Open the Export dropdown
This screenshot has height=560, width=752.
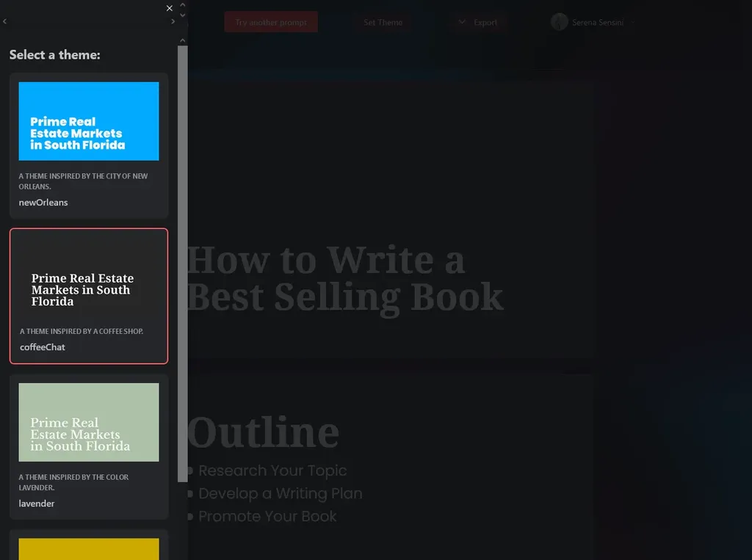point(479,22)
